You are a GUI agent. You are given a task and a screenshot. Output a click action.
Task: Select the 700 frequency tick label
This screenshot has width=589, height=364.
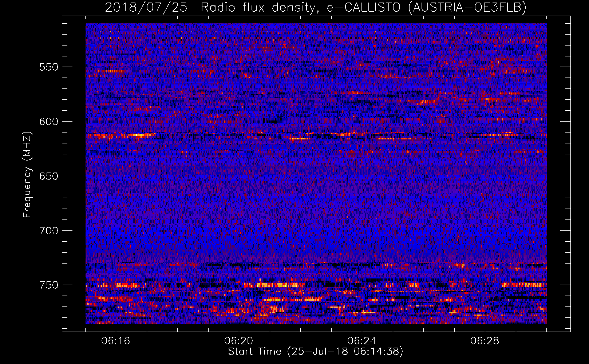click(x=48, y=231)
